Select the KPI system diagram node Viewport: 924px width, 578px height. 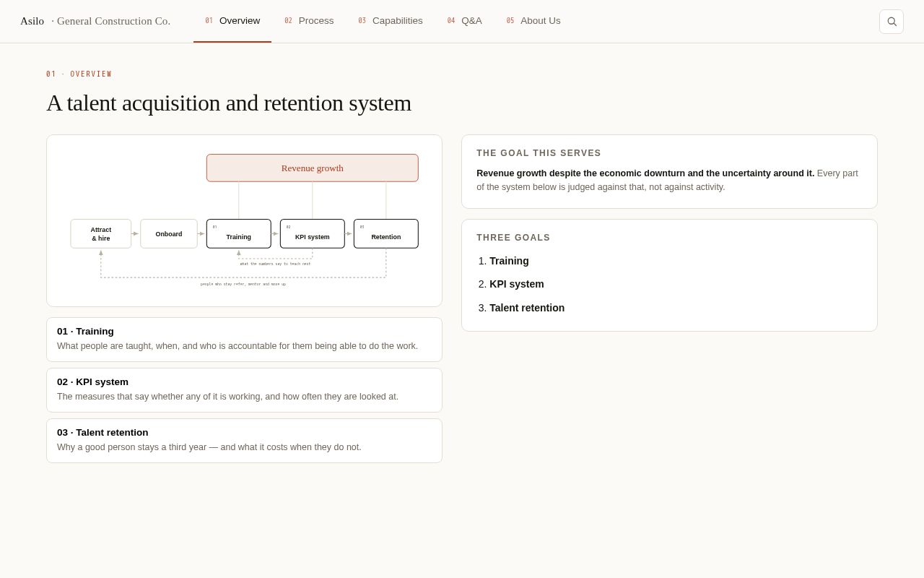click(x=313, y=234)
